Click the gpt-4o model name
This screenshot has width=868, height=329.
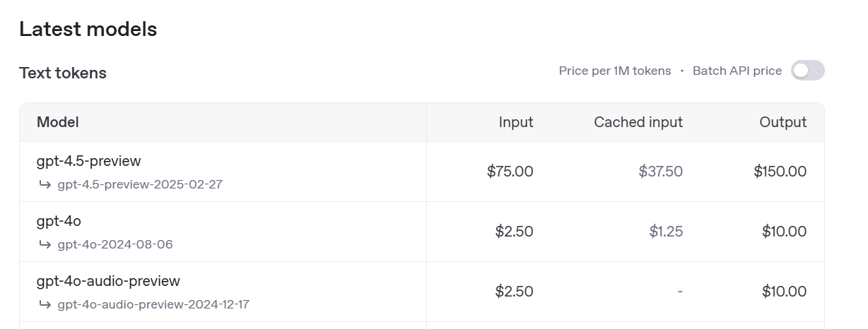click(59, 221)
